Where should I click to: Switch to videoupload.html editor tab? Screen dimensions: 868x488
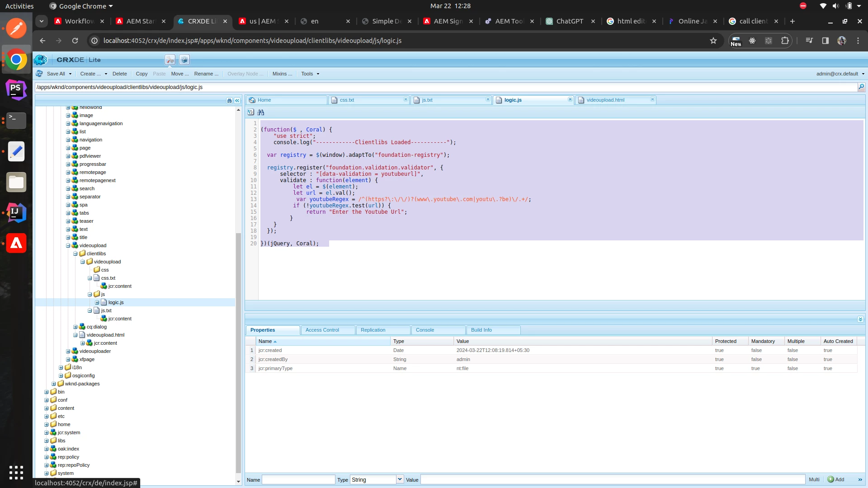click(605, 100)
